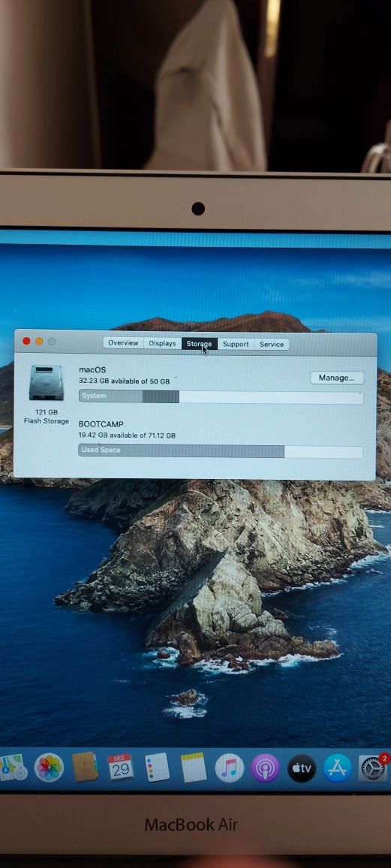Click "19.42 GB available of 71.12 GB"
This screenshot has width=391, height=868.
coord(127,436)
